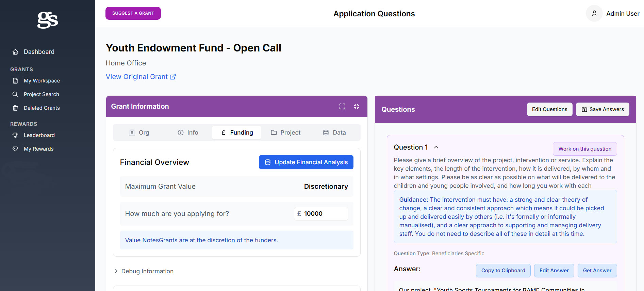Screen dimensions: 644x291
Task: Open the View Original Grant link
Action: point(141,77)
